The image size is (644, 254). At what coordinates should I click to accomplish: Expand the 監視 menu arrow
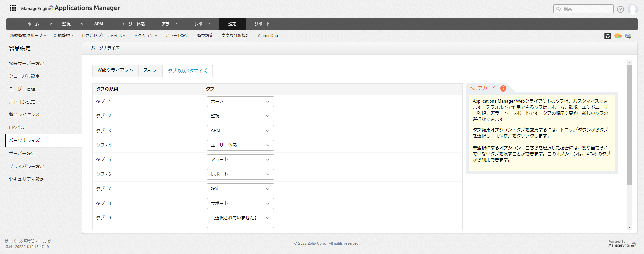[x=82, y=24]
